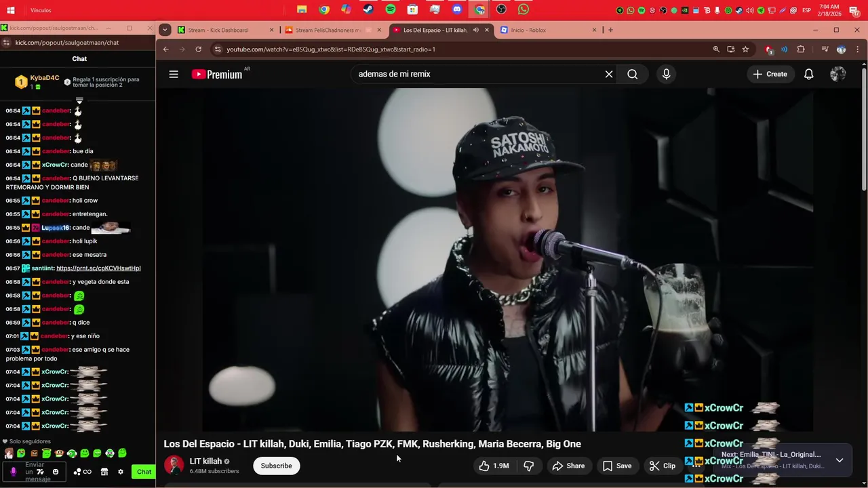Mute the YouTube tab audio icon
The width and height of the screenshot is (868, 488).
point(475,30)
